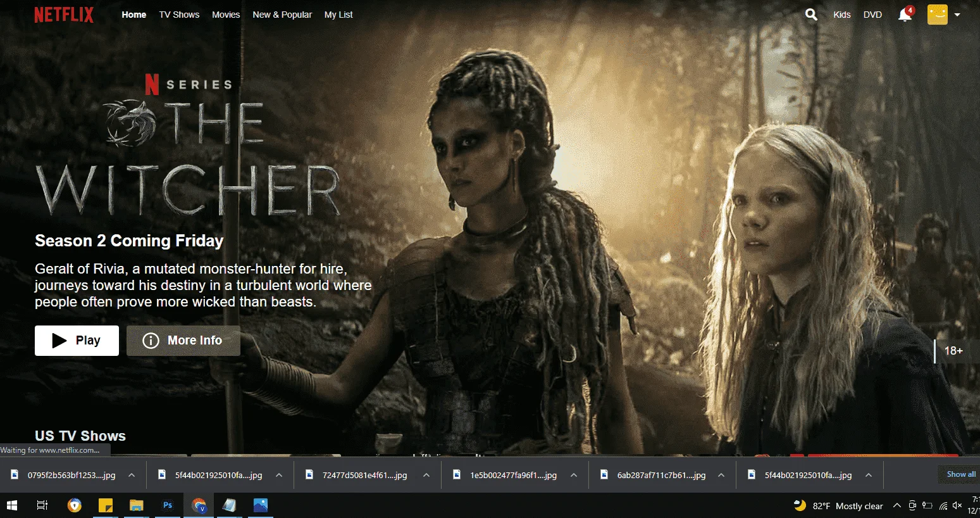The width and height of the screenshot is (980, 518).
Task: Open My List
Action: [338, 15]
